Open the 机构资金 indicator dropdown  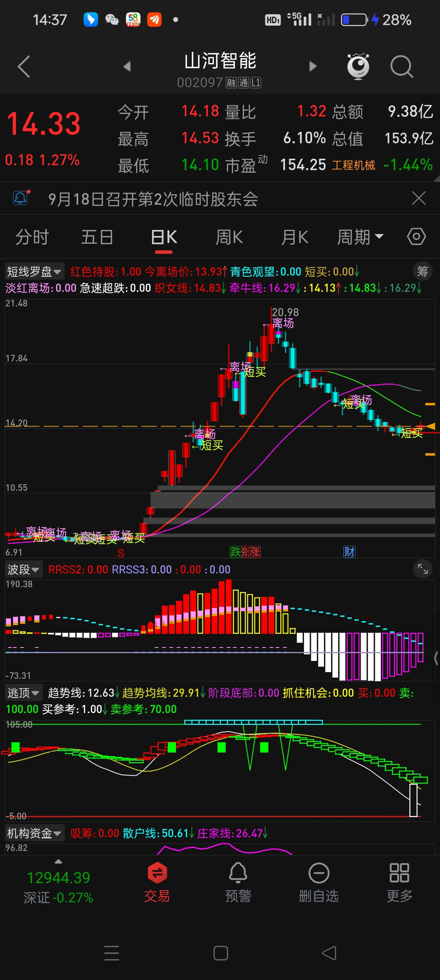(34, 833)
